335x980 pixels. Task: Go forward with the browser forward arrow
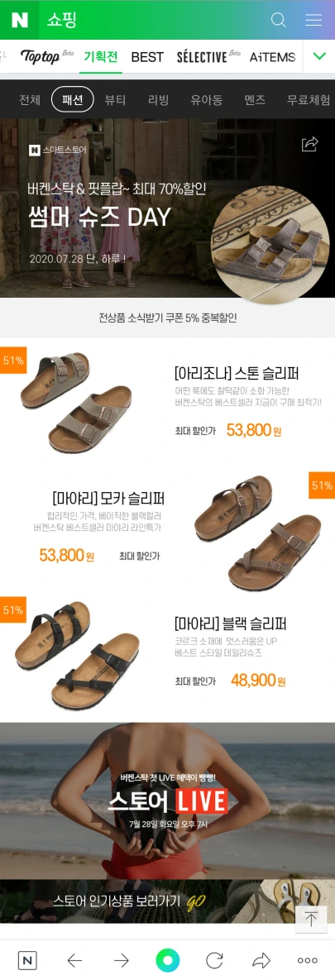tap(122, 960)
